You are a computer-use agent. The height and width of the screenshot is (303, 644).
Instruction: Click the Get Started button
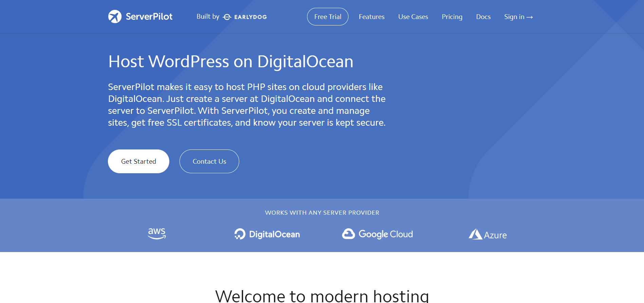coord(138,161)
